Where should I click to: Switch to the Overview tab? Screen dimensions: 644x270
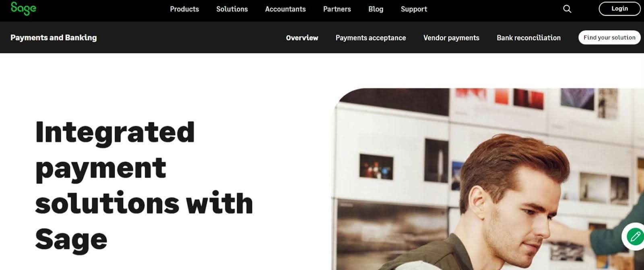302,38
